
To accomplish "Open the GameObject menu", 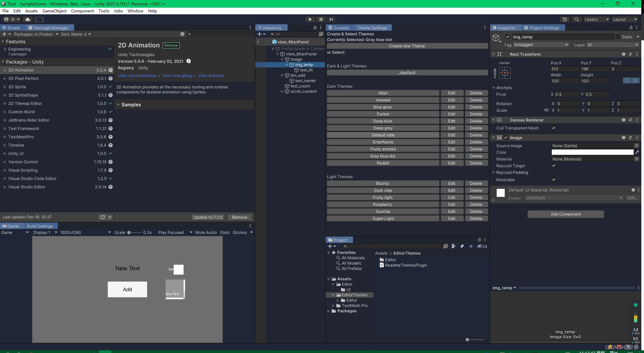I will (54, 11).
